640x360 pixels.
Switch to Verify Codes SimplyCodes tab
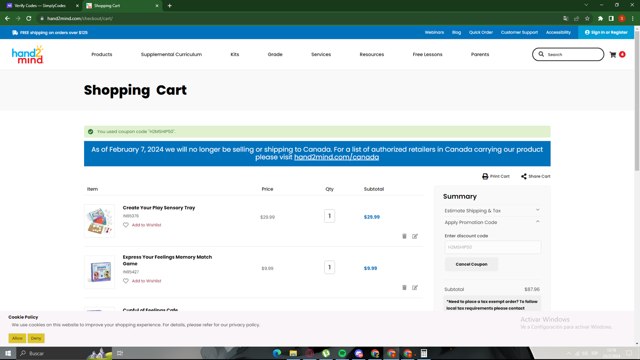point(42,6)
